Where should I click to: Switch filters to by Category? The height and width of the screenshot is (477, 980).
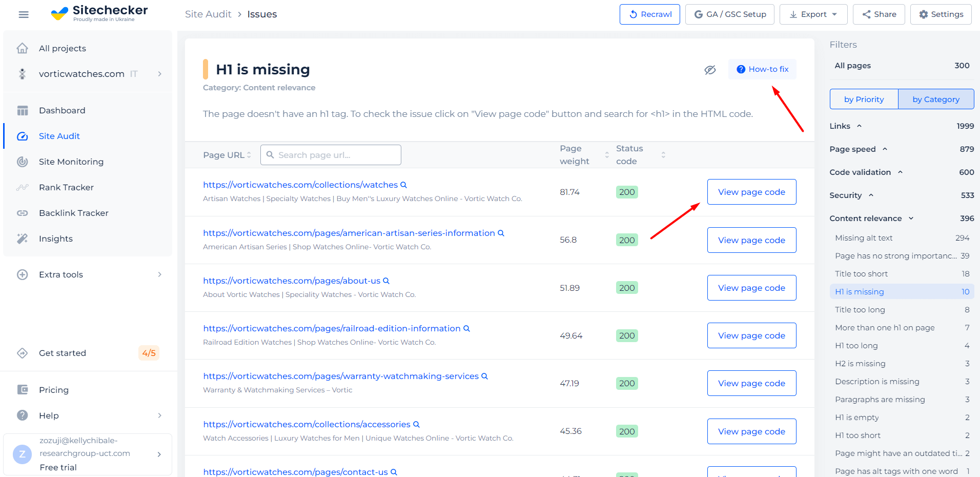pos(936,99)
